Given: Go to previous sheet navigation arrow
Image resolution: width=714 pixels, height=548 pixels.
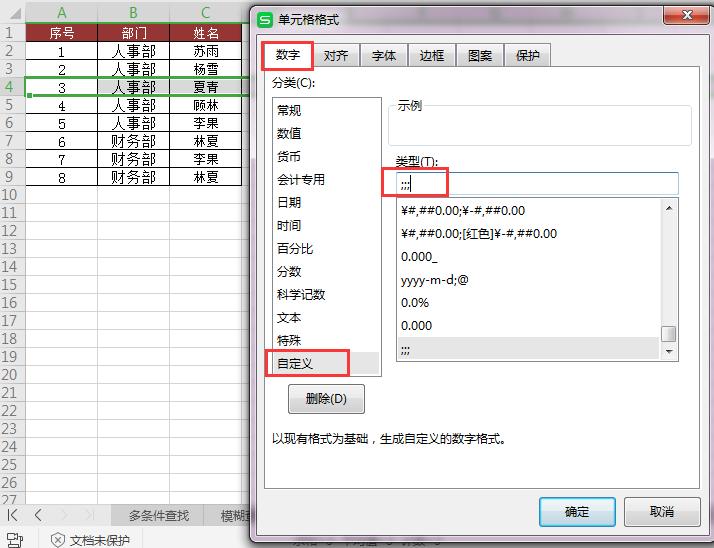Looking at the screenshot, I should 38,515.
